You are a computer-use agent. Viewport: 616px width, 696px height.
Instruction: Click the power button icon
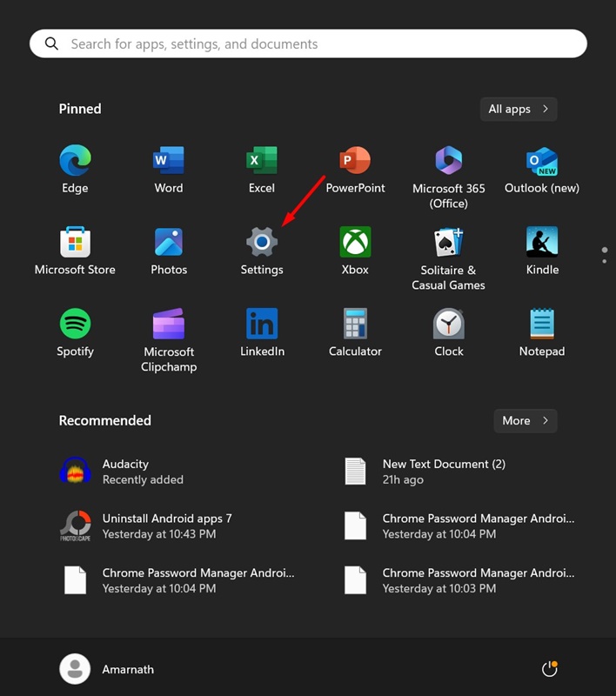549,669
